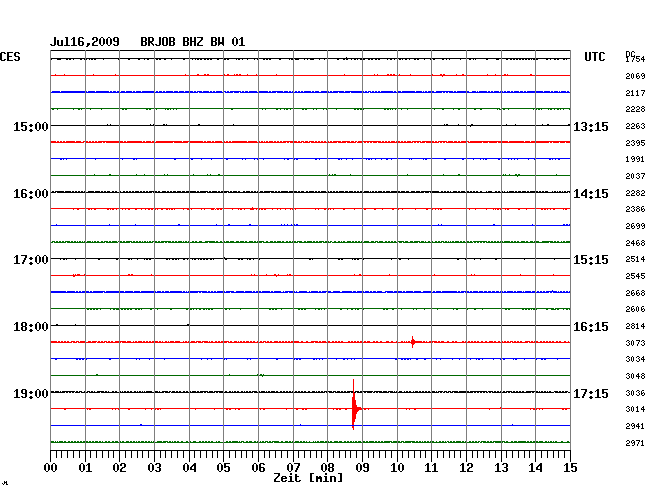650x494 pixels.
Task: Click the 13:15 UTC time label
Action: click(591, 126)
